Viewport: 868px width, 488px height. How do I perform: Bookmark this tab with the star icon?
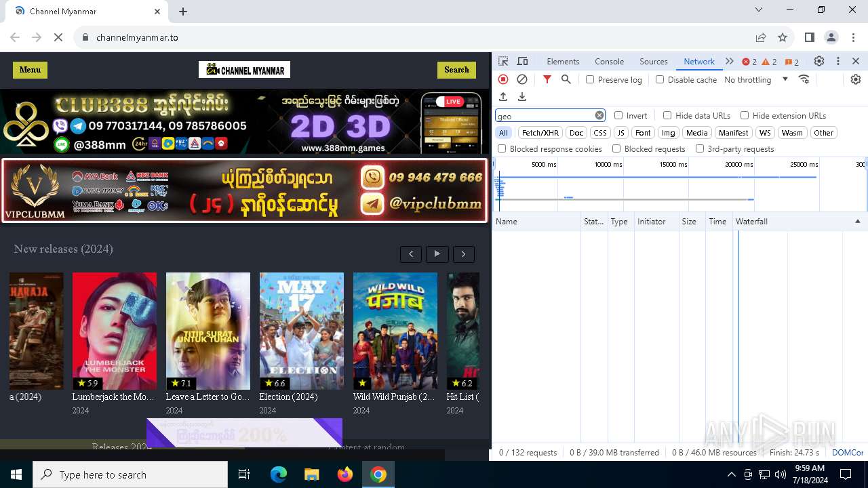pyautogui.click(x=783, y=37)
